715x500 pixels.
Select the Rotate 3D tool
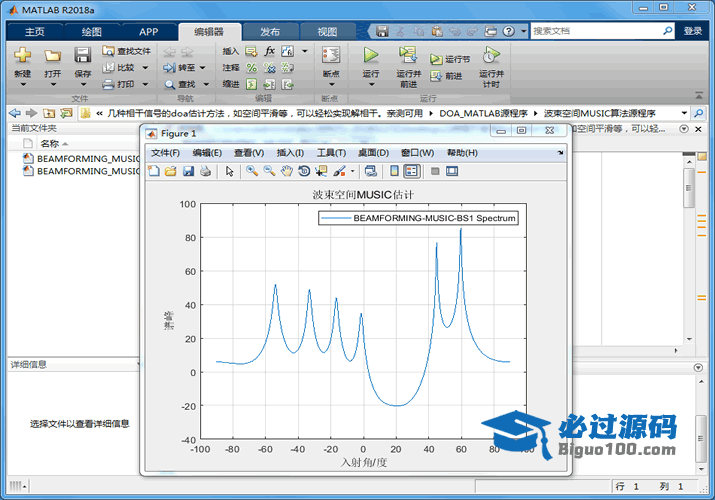tap(304, 171)
